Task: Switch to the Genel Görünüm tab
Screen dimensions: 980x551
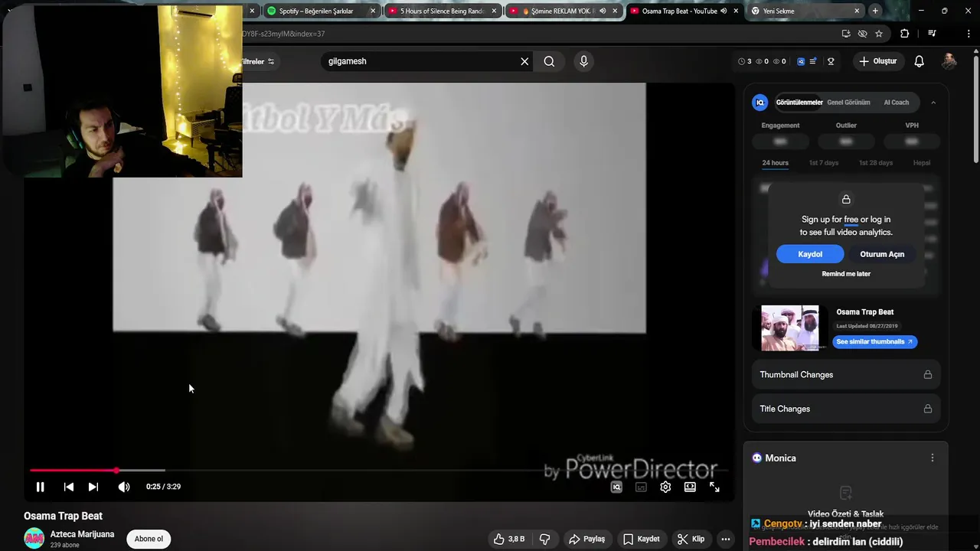Action: [848, 103]
